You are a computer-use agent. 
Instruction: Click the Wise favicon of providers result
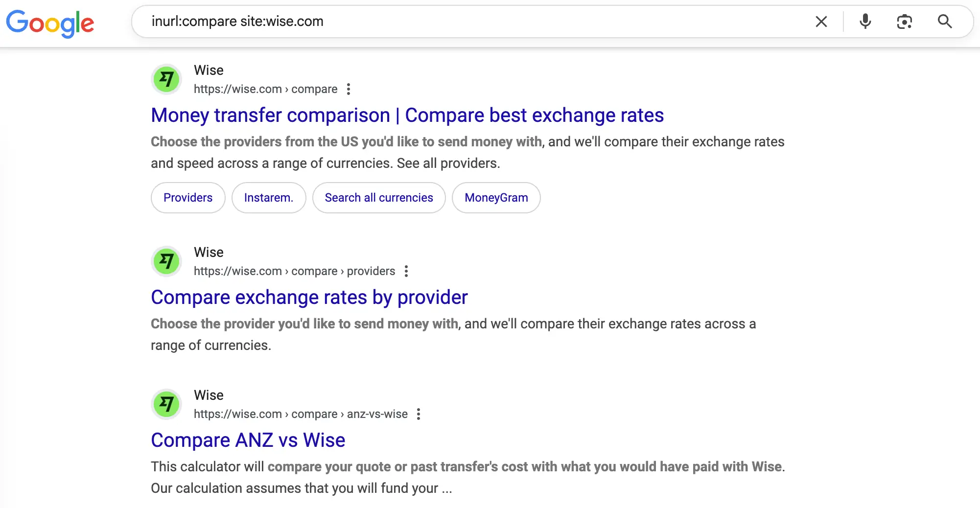[x=166, y=261]
